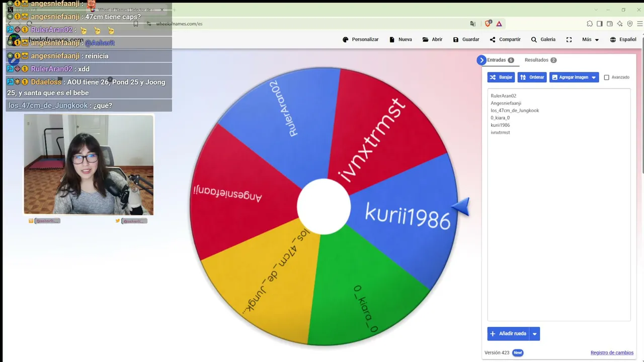
Task: Click inside the entries text box
Action: click(x=559, y=205)
